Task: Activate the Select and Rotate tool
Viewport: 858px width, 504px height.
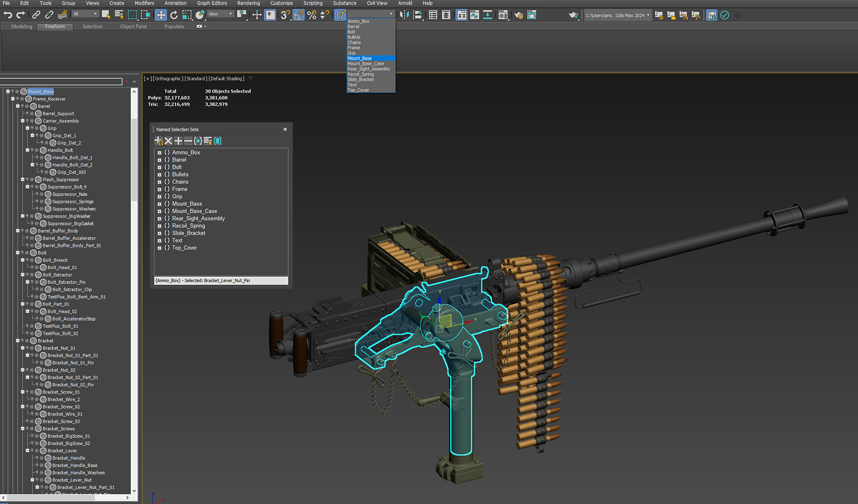Action: tap(174, 15)
